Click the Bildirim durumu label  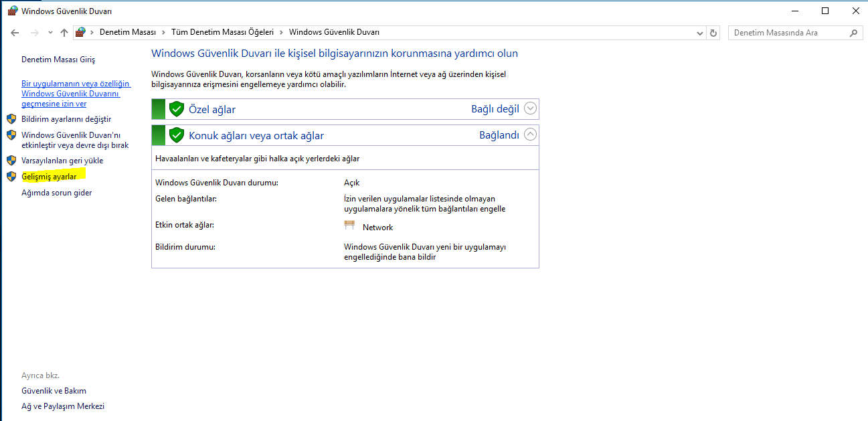pos(185,247)
